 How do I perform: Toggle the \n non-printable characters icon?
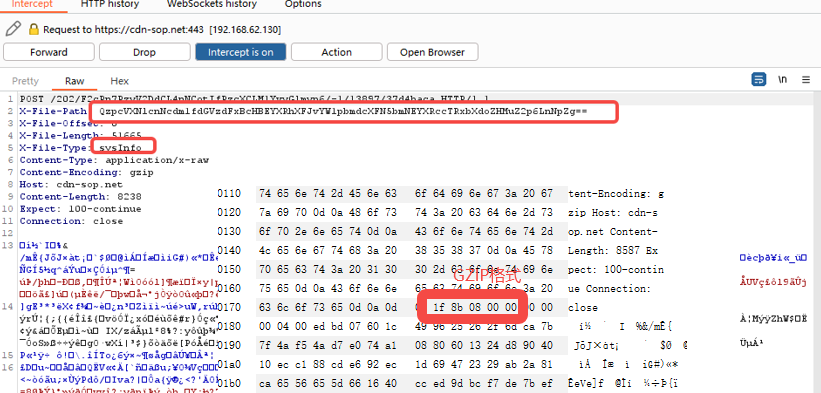click(x=782, y=80)
